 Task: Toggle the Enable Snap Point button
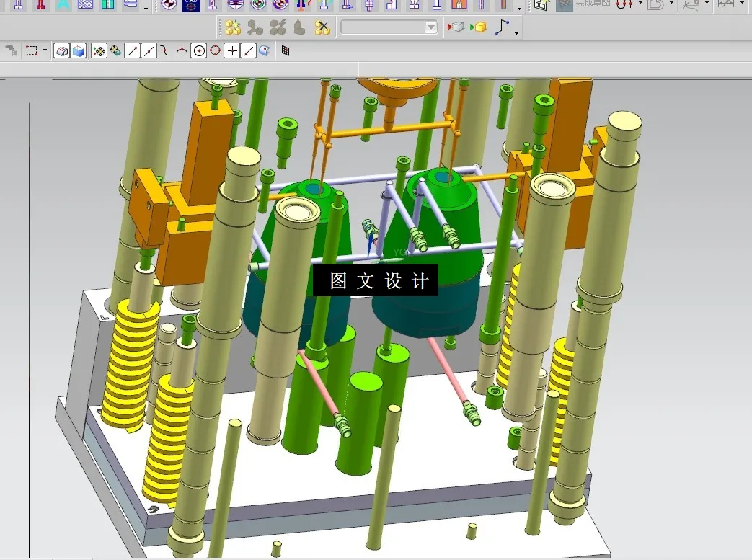tap(99, 50)
